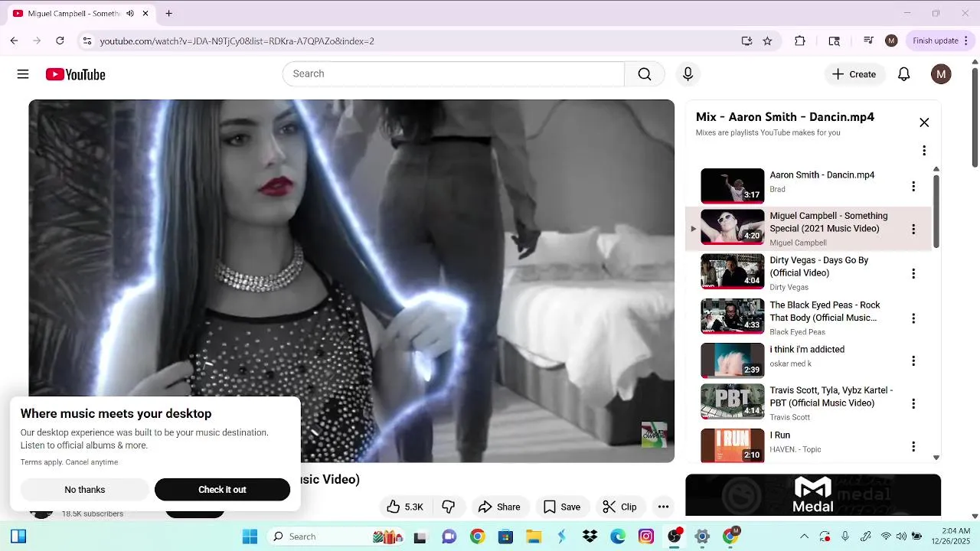Open YouTube notifications bell
This screenshot has height=551, width=980.
coord(903,74)
